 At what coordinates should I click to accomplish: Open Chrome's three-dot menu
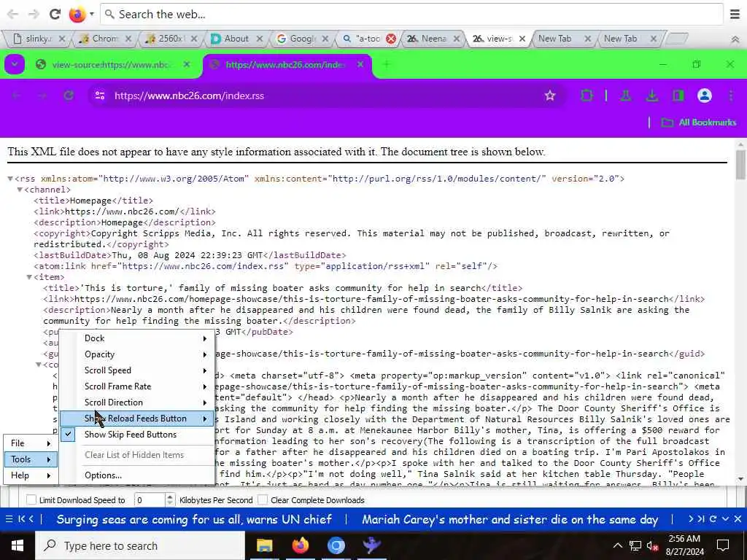click(730, 96)
